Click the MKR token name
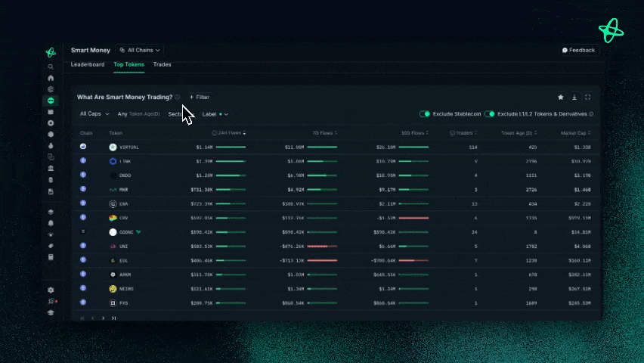Image resolution: width=644 pixels, height=363 pixels. pyautogui.click(x=124, y=190)
